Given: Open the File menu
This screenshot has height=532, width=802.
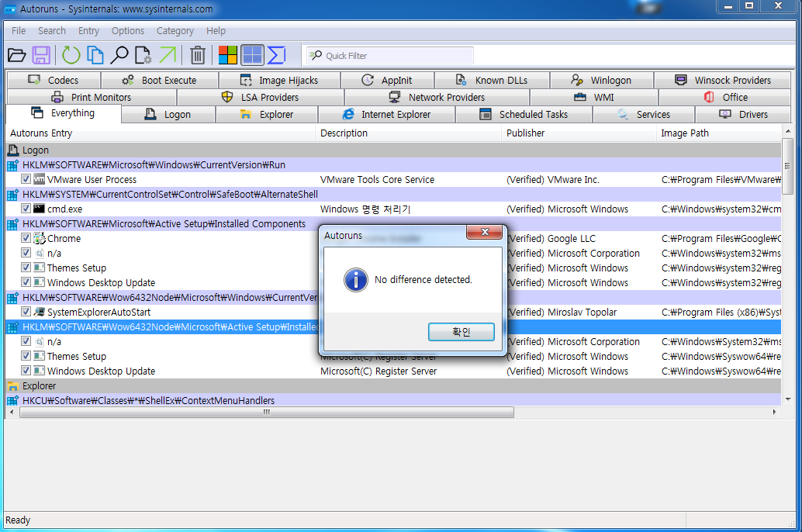Looking at the screenshot, I should click(19, 31).
